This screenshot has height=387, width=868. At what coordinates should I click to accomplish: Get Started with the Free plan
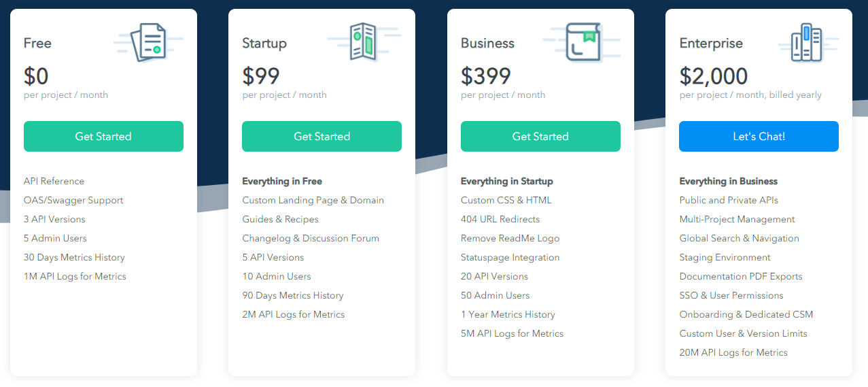coord(103,136)
